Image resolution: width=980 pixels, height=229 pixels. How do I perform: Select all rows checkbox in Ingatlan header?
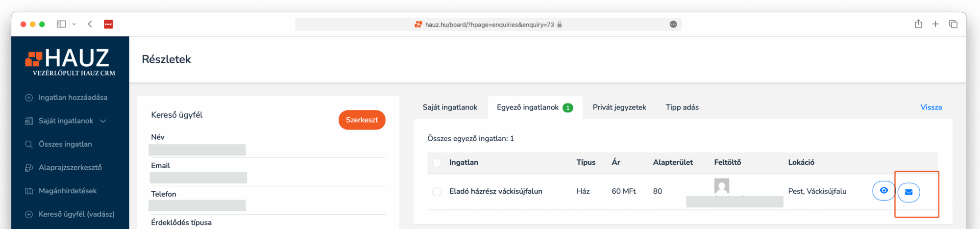tap(437, 163)
